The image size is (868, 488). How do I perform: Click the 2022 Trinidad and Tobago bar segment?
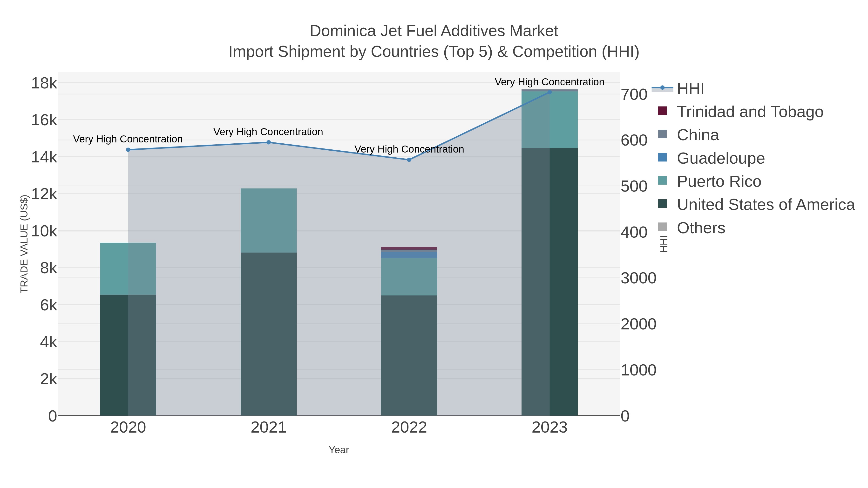tap(409, 248)
